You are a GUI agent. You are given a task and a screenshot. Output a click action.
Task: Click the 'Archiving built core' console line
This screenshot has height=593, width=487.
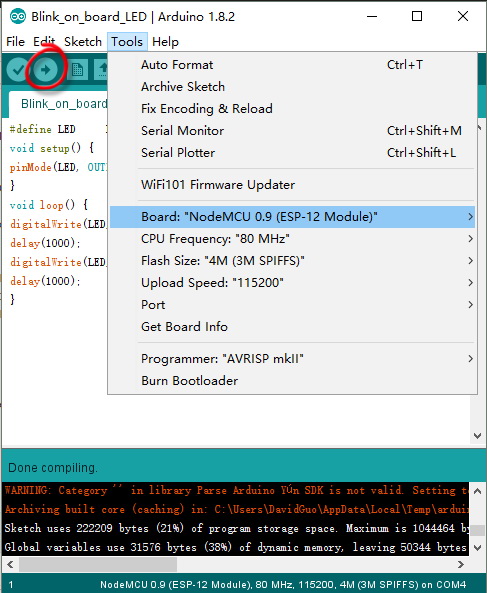236,509
